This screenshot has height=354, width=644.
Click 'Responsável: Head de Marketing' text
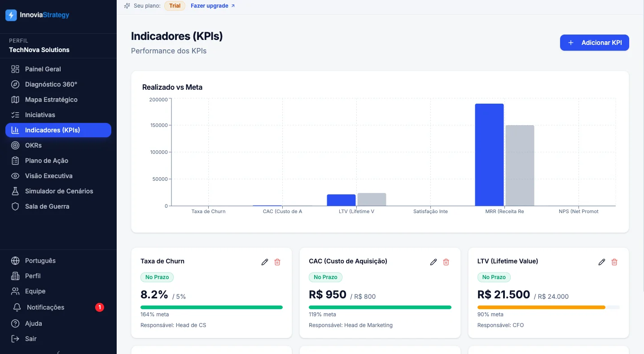click(350, 325)
